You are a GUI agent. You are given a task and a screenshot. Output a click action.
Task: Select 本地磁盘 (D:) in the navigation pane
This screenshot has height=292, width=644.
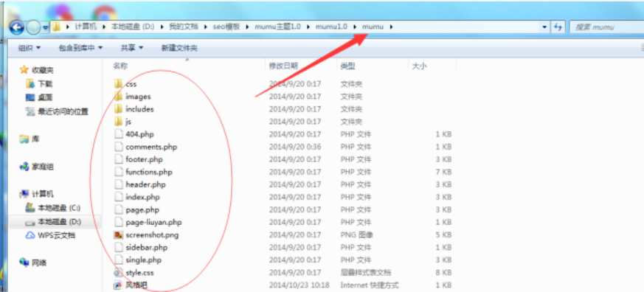click(53, 222)
